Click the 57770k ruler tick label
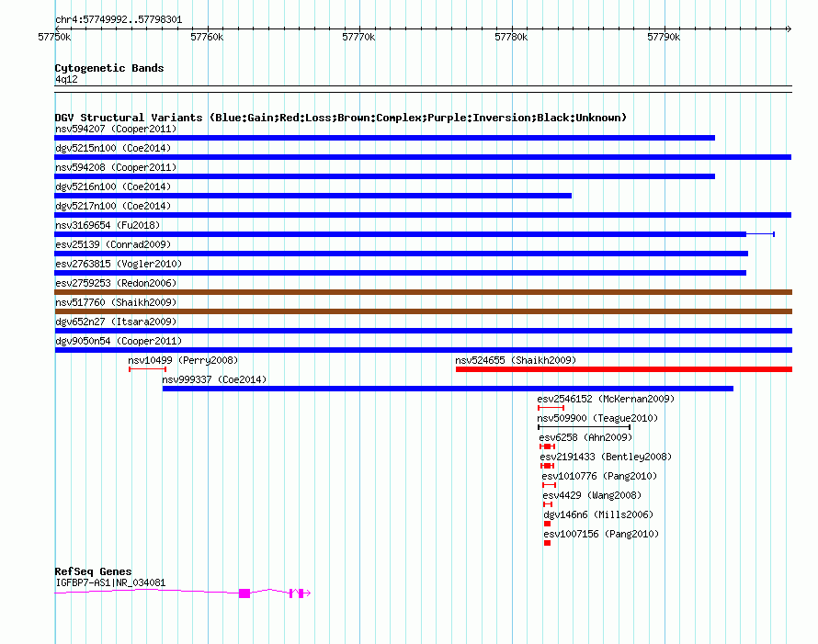 tap(358, 37)
